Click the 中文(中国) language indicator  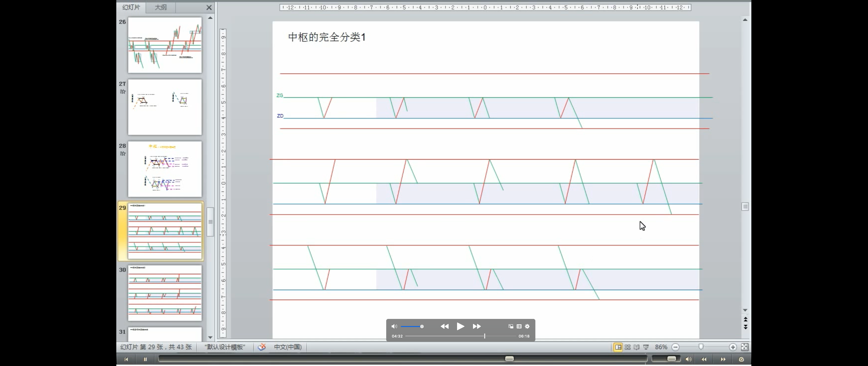288,347
